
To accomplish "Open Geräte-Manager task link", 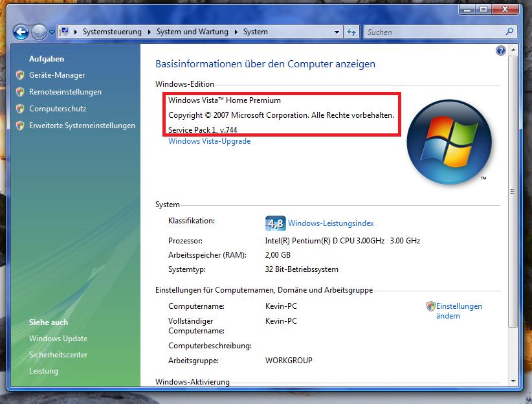I will coord(57,75).
